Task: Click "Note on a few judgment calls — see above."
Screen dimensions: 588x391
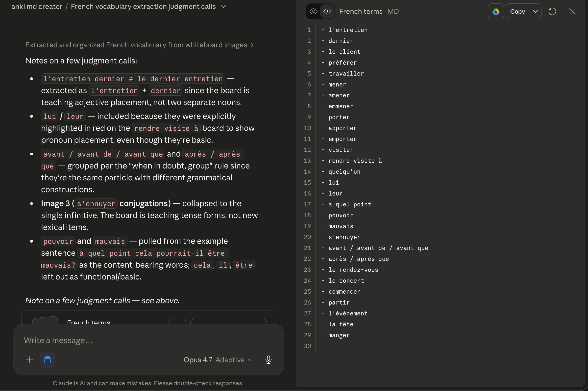Action: click(x=102, y=301)
